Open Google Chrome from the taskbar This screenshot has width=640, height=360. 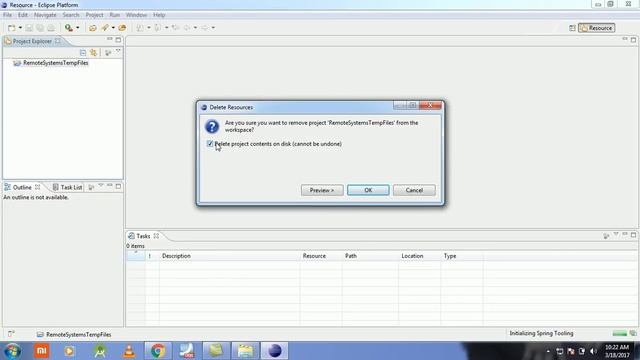[x=158, y=351]
